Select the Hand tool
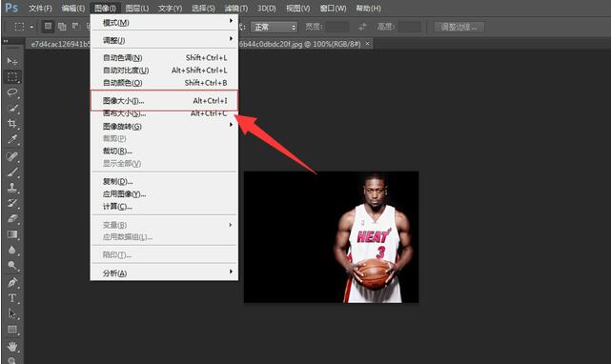 tap(12, 346)
